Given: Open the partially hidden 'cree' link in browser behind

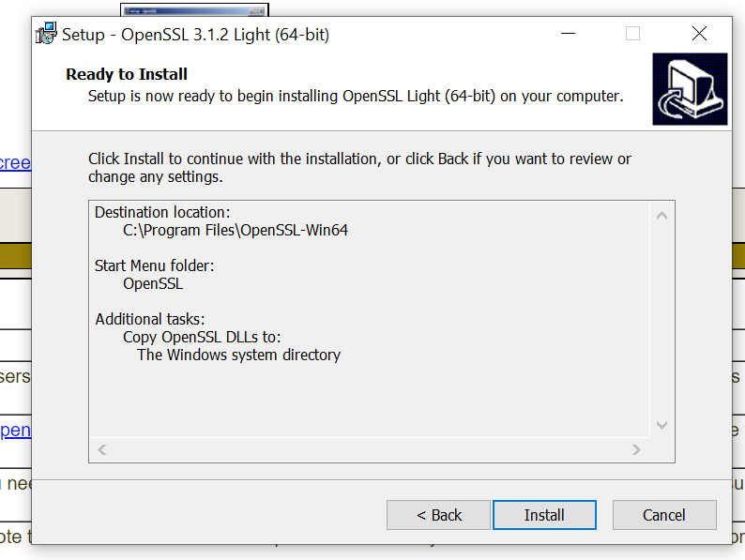Looking at the screenshot, I should coord(15,163).
